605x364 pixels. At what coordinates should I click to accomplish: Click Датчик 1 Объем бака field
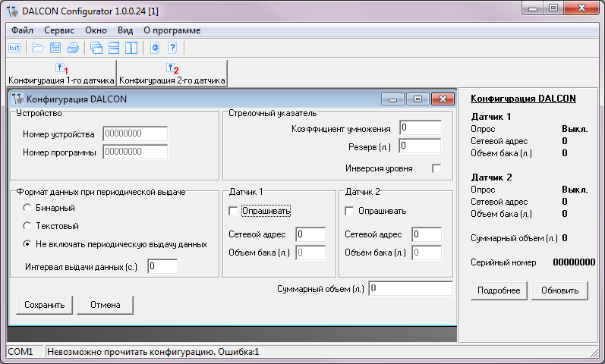click(310, 253)
